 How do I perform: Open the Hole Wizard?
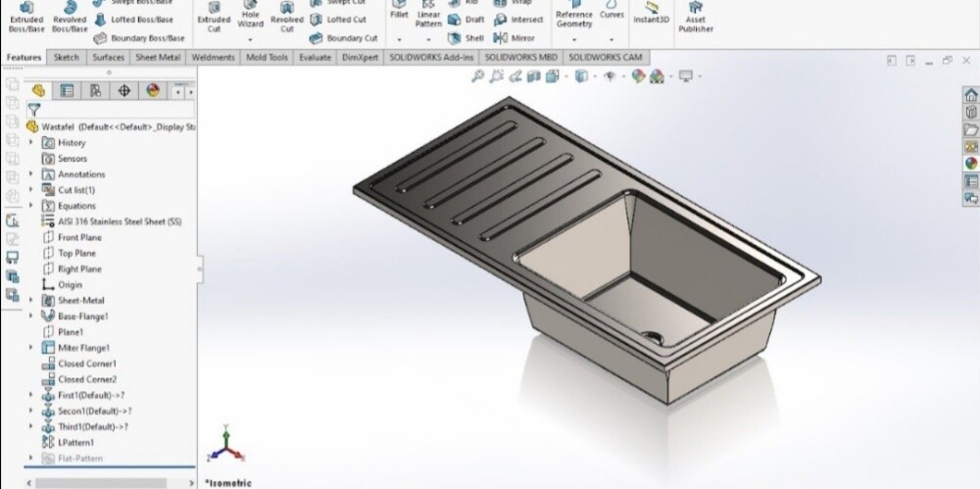coord(250,15)
